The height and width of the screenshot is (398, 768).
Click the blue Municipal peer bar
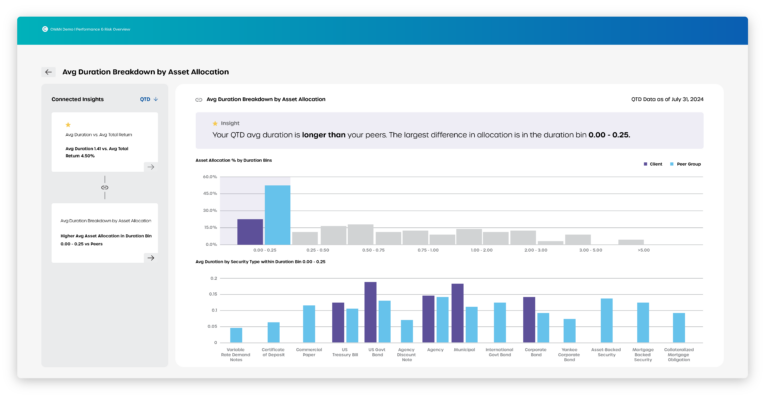click(472, 325)
